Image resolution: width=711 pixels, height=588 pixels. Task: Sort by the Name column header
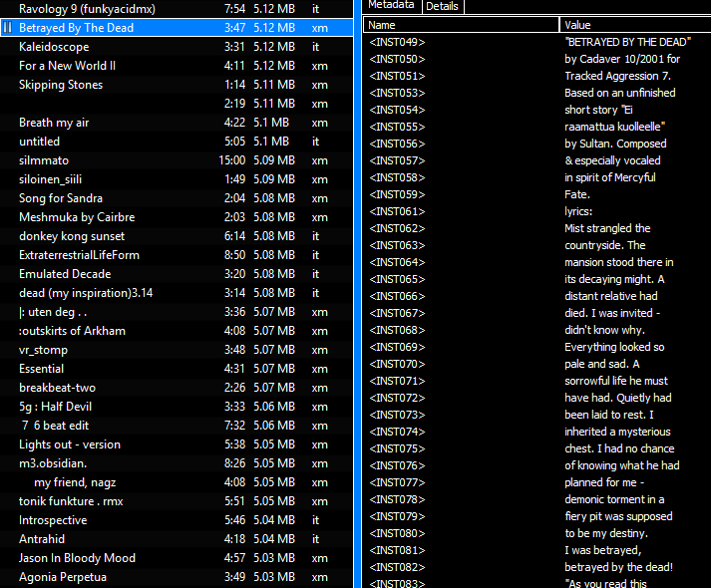[x=461, y=25]
